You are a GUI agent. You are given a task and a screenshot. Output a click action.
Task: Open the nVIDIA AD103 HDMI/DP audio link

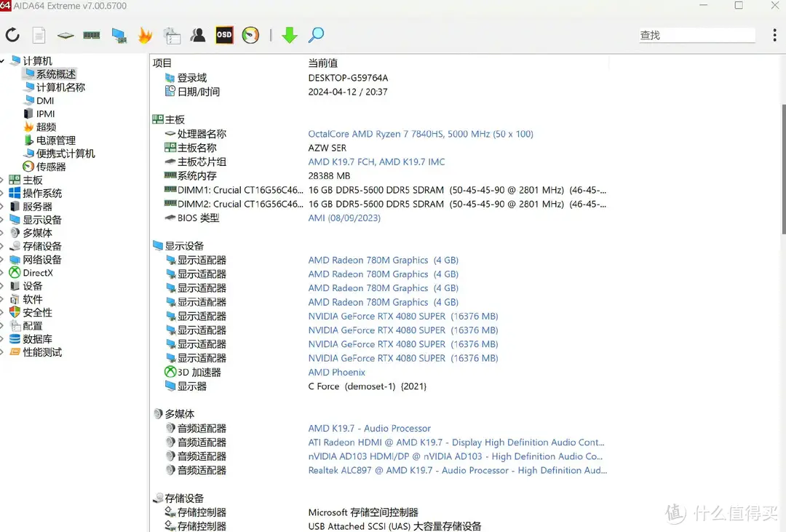[x=455, y=456]
